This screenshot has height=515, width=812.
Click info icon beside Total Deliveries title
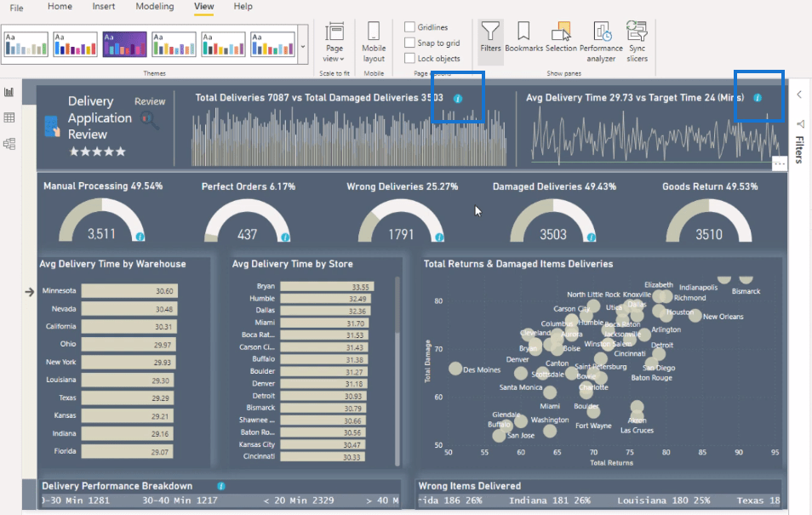[x=458, y=99]
